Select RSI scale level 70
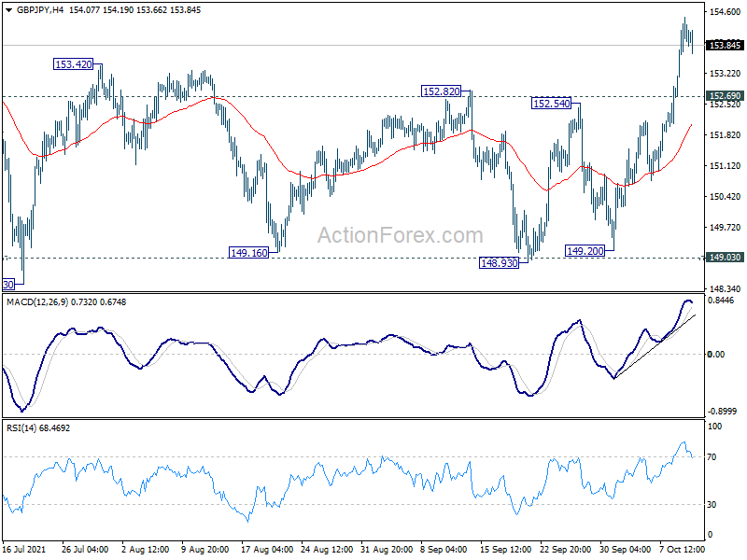This screenshot has height=560, width=747. click(712, 457)
